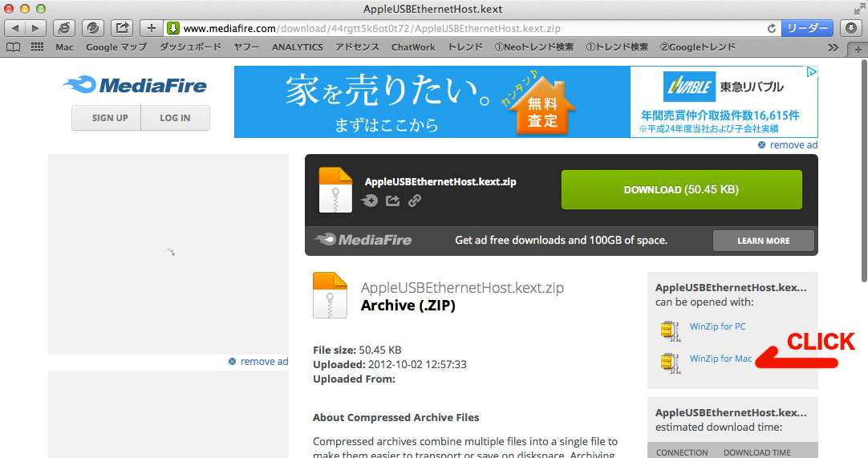
Task: Open the ANALYTICS bookmark
Action: (x=298, y=47)
